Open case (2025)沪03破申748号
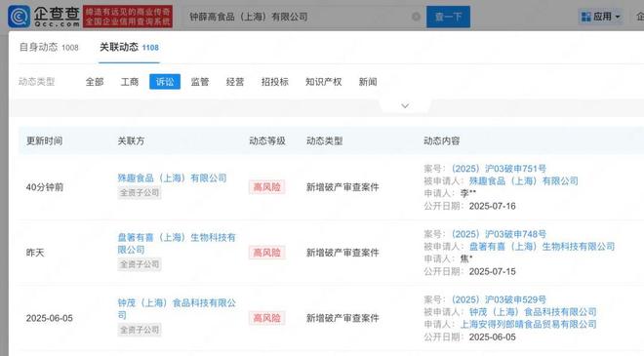Screen dimensions: 644x356 pyautogui.click(x=499, y=234)
